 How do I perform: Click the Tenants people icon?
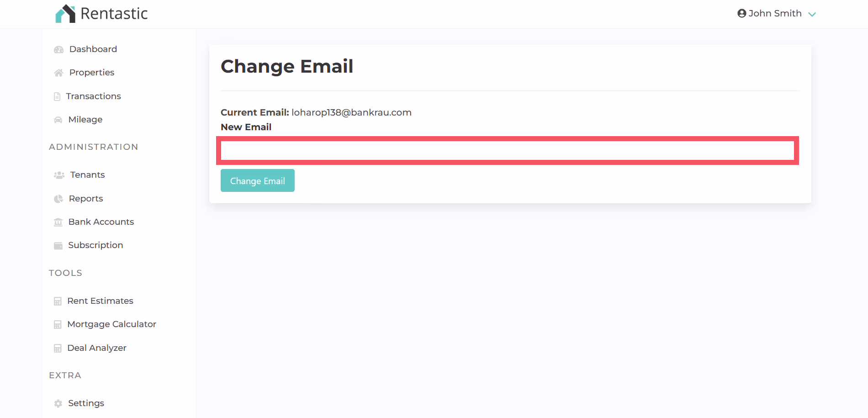[x=58, y=175]
